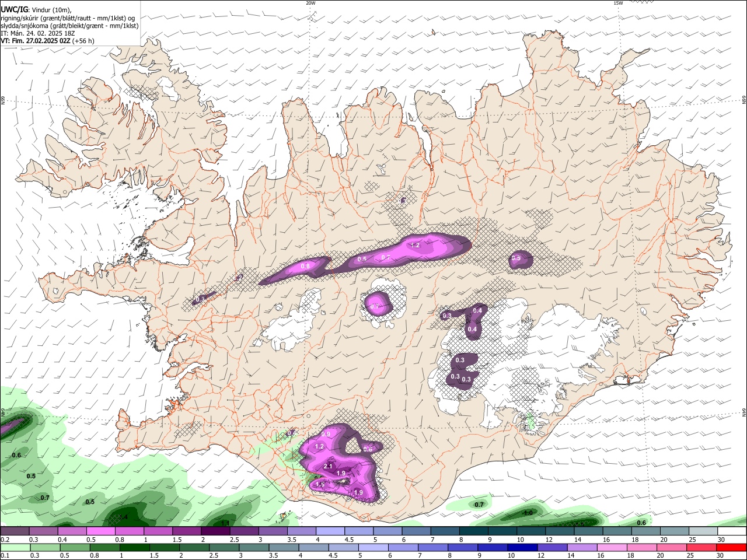Choose the deep blue swatch after lower-legend 10
Screen dimensions: 747x560
click(x=522, y=547)
